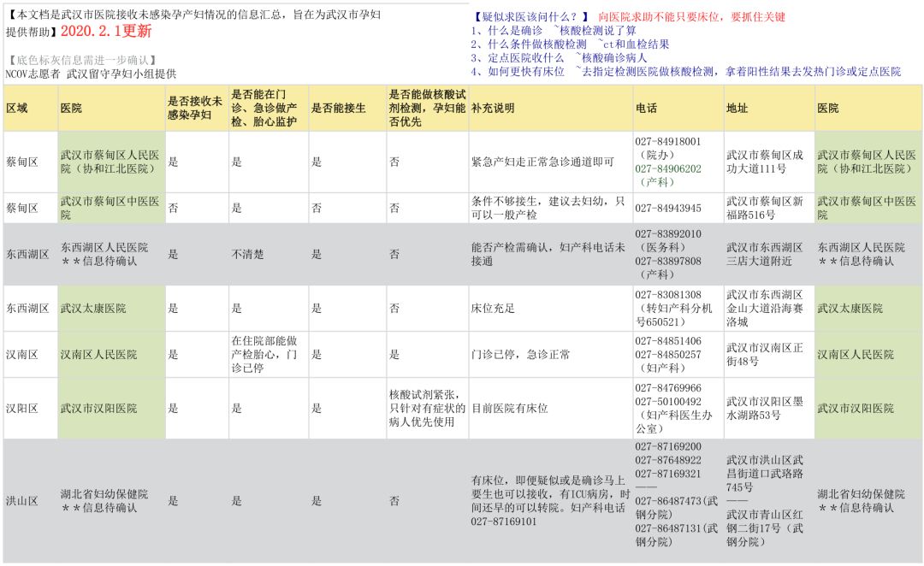Select the grey note 底色标灰信息需进一步确认

coord(82,60)
